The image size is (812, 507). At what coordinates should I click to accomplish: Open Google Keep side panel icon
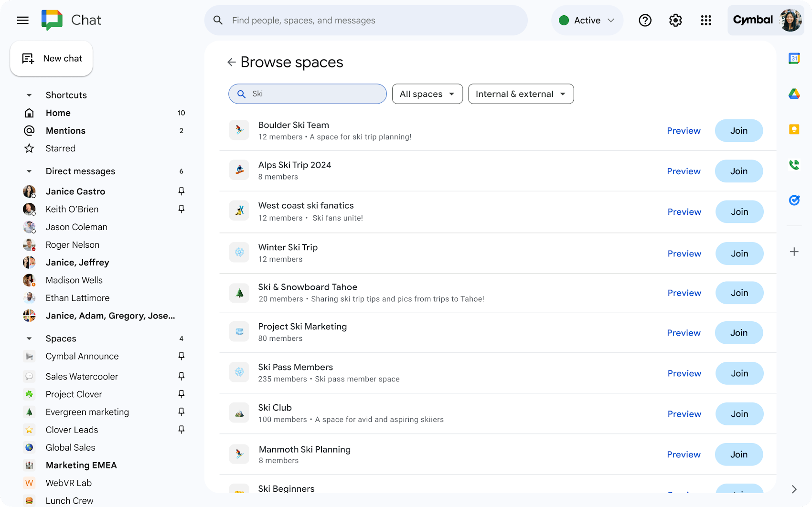click(x=794, y=129)
